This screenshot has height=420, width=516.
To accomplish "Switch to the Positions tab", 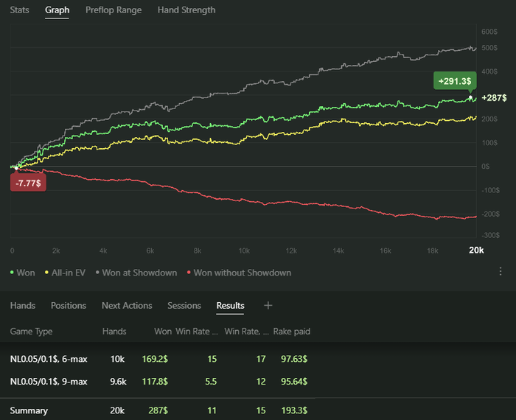I will [x=69, y=306].
